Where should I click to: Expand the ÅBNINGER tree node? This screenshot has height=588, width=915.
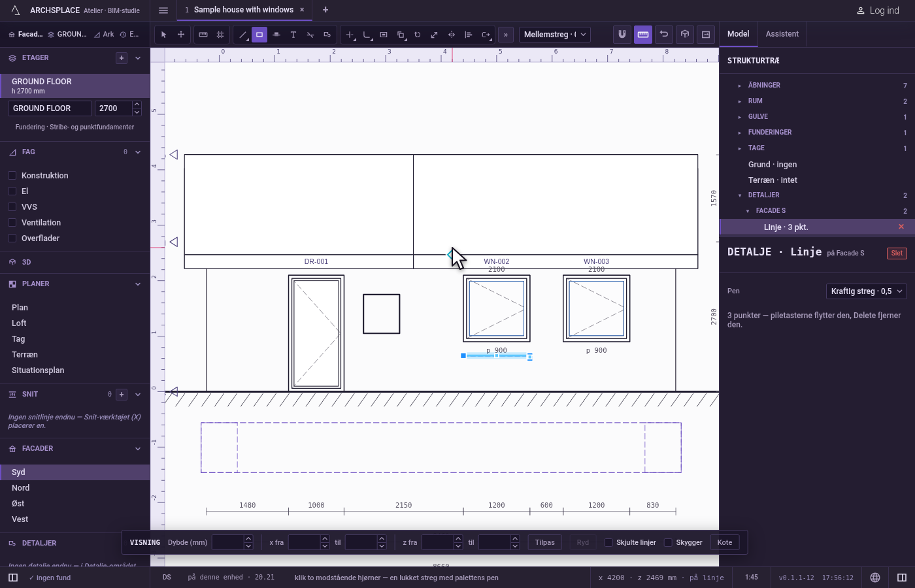point(740,86)
